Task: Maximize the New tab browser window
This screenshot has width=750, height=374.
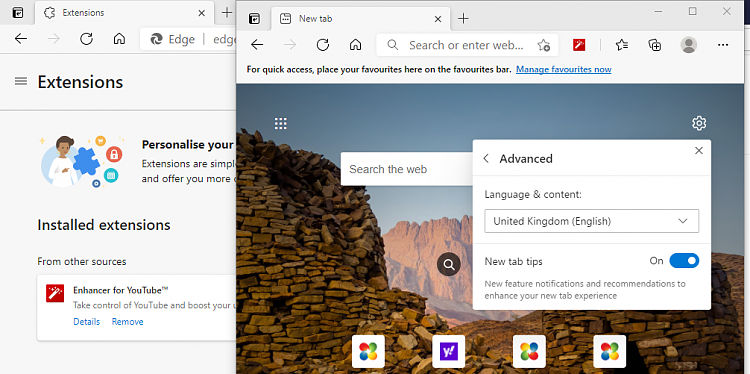Action: pos(693,11)
